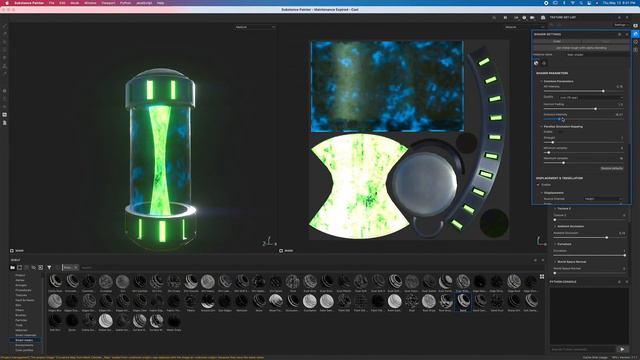Click the Maximum samples slider handle
This screenshot has width=640, height=360.
(564, 163)
